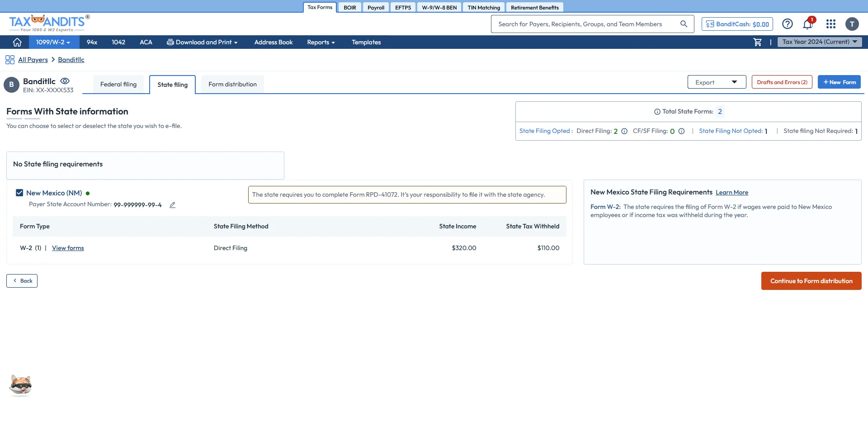Open the All Payers breadcrumb link
The width and height of the screenshot is (868, 431).
[33, 60]
